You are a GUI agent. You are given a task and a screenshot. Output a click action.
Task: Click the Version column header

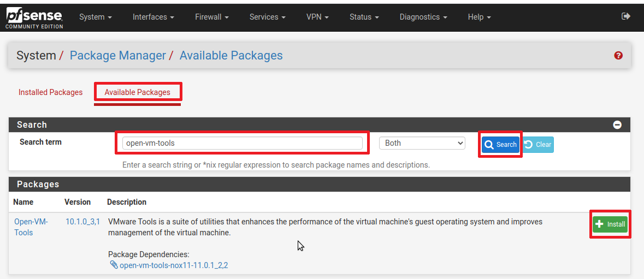point(78,202)
